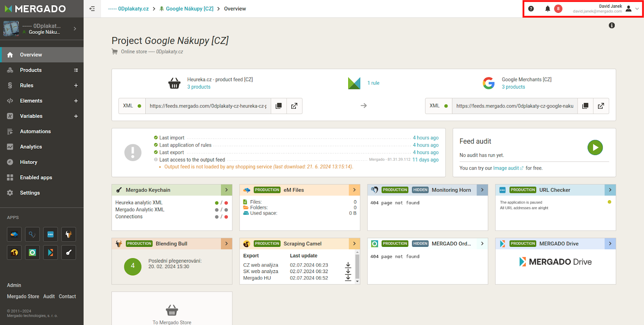This screenshot has height=325, width=644.
Task: Click the down arrow of Scraping Camel scrollbar
Action: 357,282
